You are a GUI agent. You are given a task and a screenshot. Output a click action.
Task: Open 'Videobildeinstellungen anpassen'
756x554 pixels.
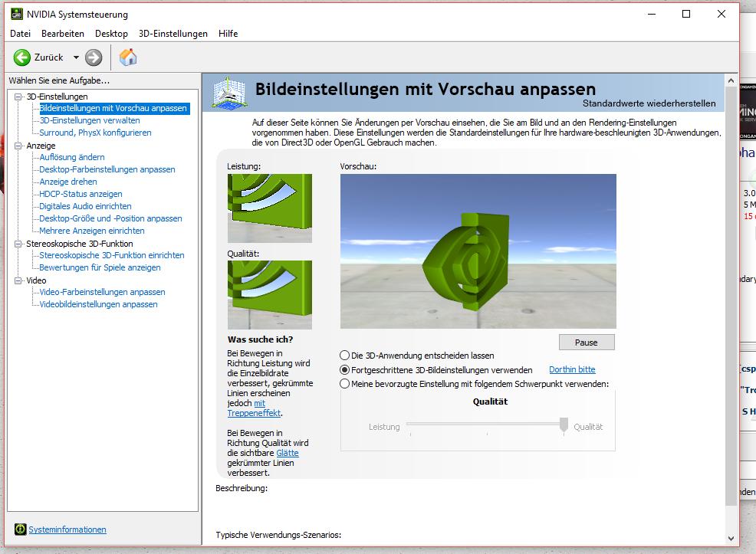(x=98, y=304)
